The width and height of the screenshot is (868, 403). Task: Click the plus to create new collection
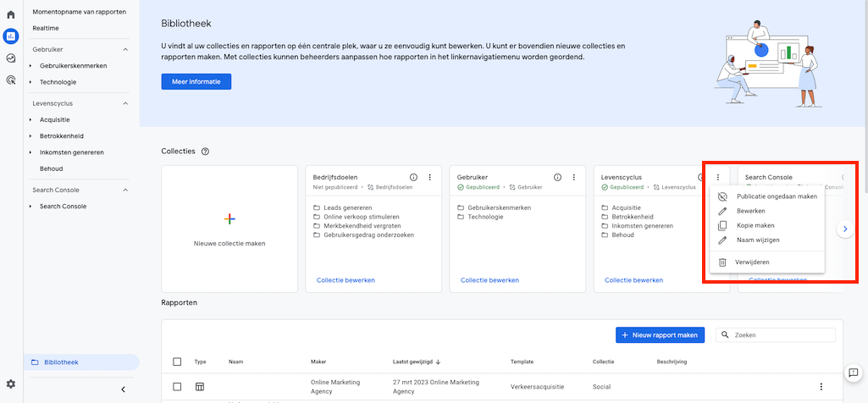(x=229, y=219)
